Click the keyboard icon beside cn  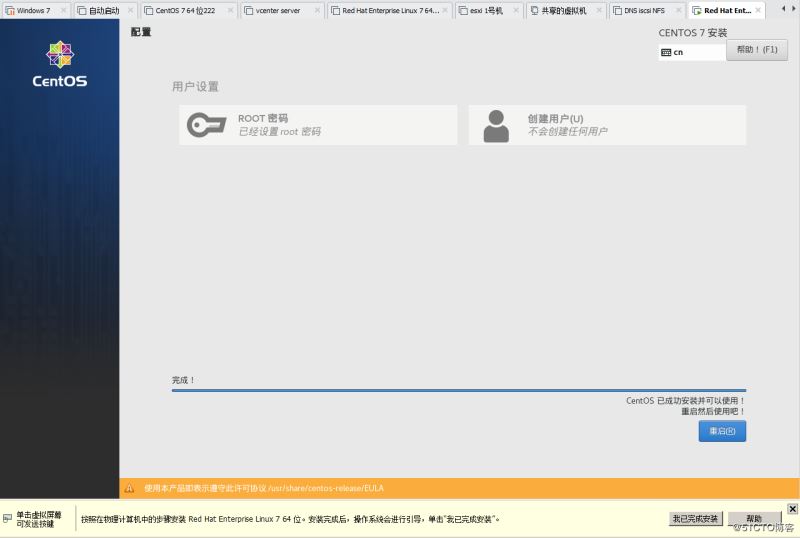tap(666, 52)
